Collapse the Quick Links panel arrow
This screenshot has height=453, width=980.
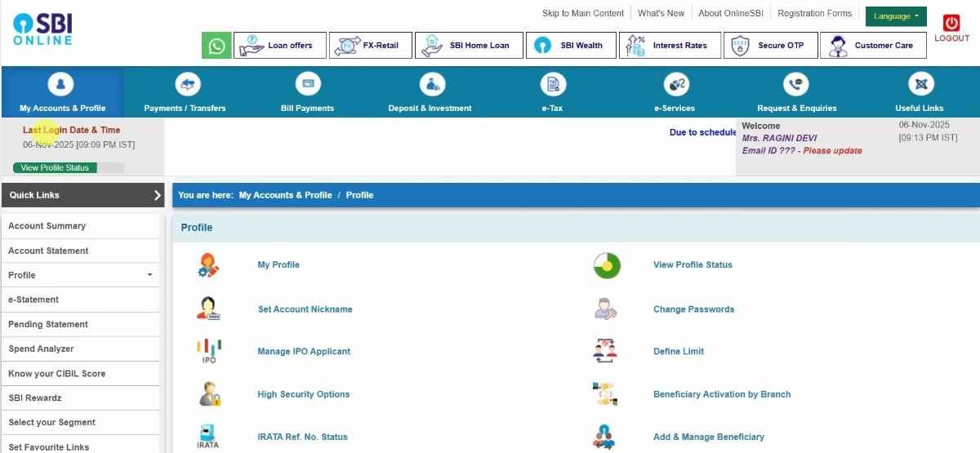click(x=158, y=195)
